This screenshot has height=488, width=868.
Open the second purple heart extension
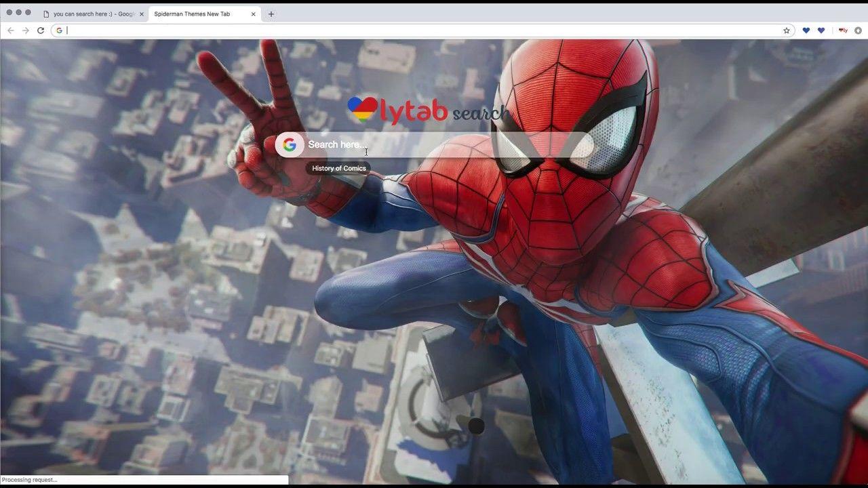point(821,30)
